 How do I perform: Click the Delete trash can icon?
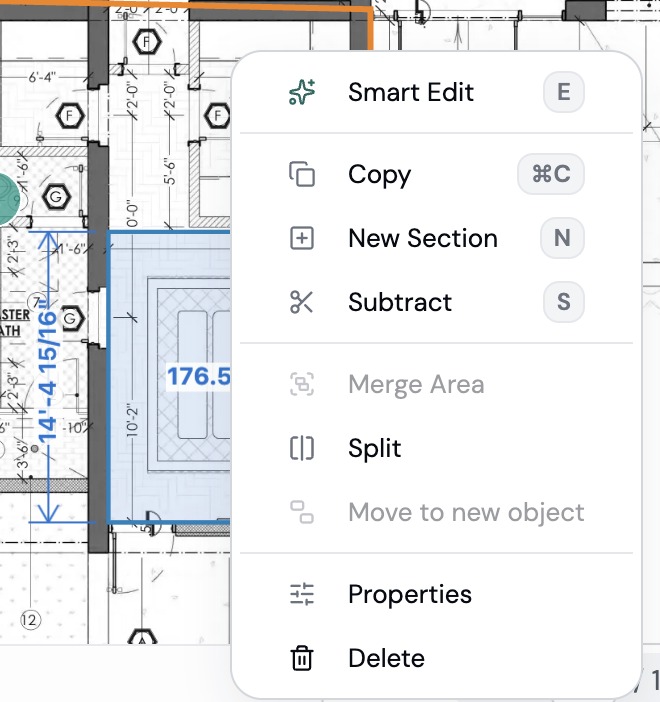tap(302, 658)
